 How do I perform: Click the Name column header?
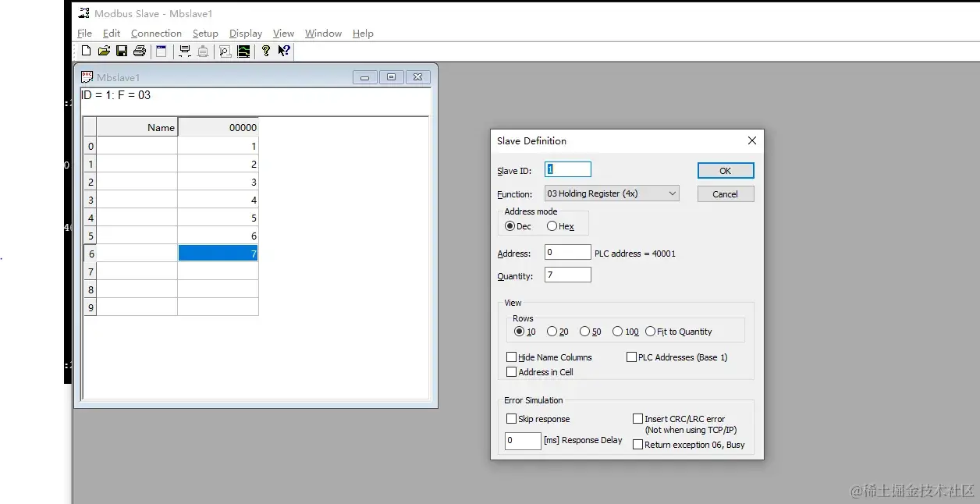(137, 127)
